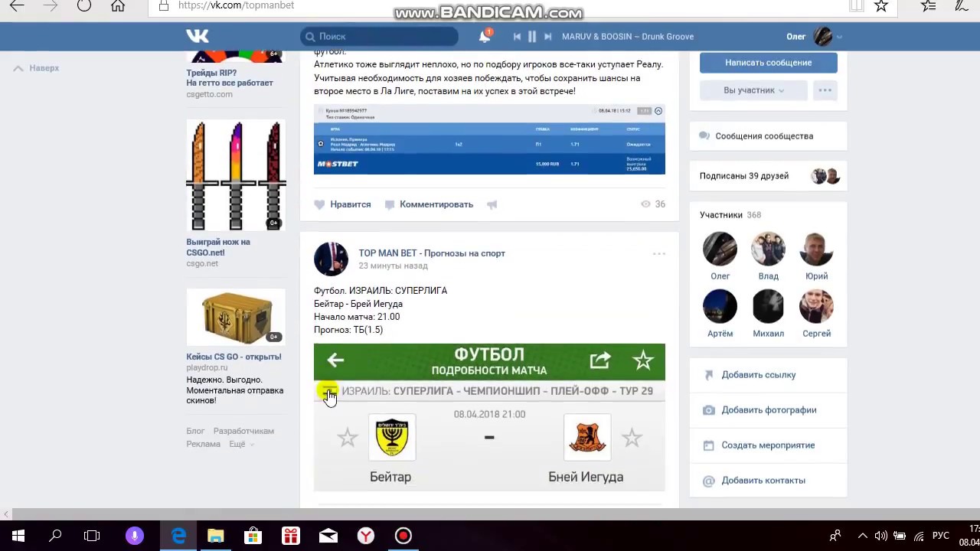The height and width of the screenshot is (551, 980).
Task: Click Наверх to scroll up
Action: [x=36, y=68]
